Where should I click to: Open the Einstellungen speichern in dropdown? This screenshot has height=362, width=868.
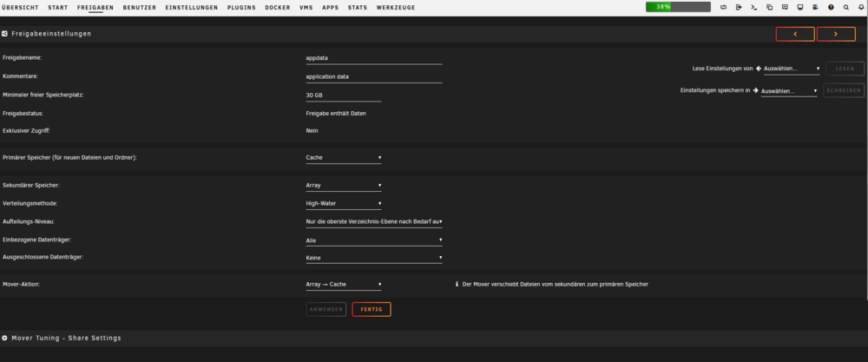(789, 91)
